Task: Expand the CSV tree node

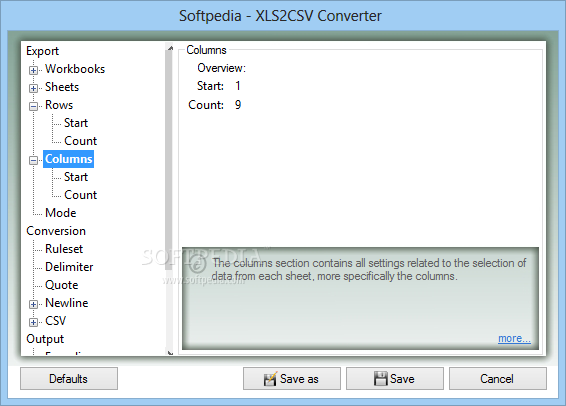Action: point(33,322)
